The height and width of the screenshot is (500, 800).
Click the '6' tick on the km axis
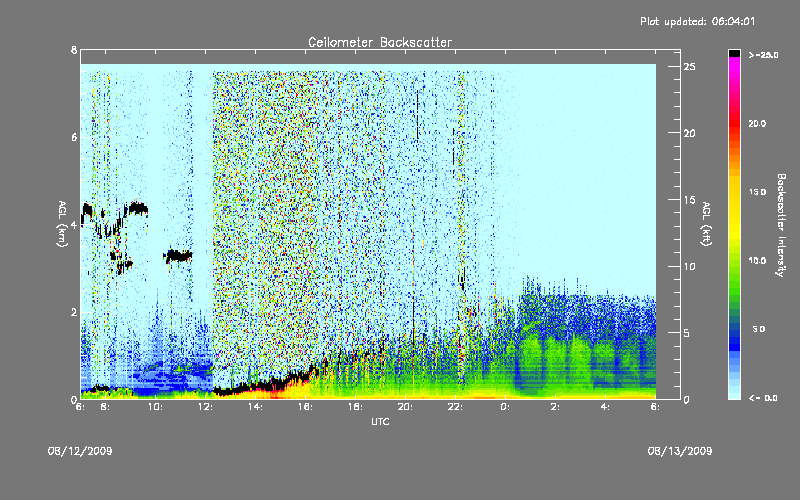point(74,137)
